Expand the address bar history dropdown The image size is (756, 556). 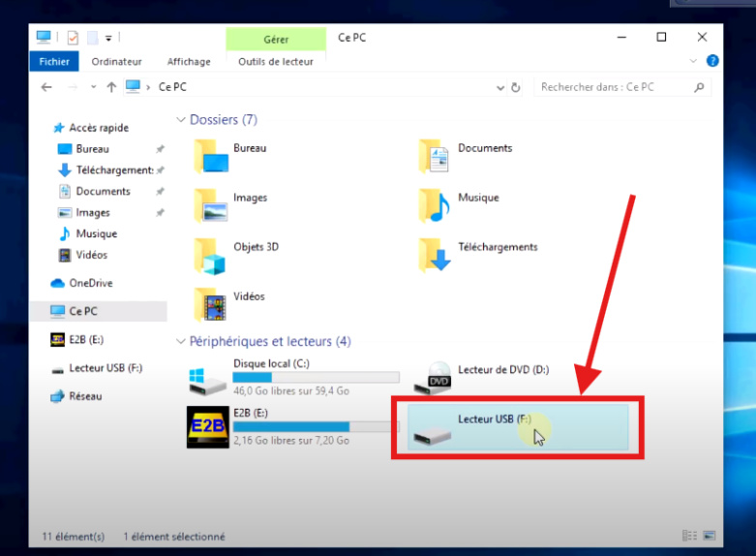500,88
